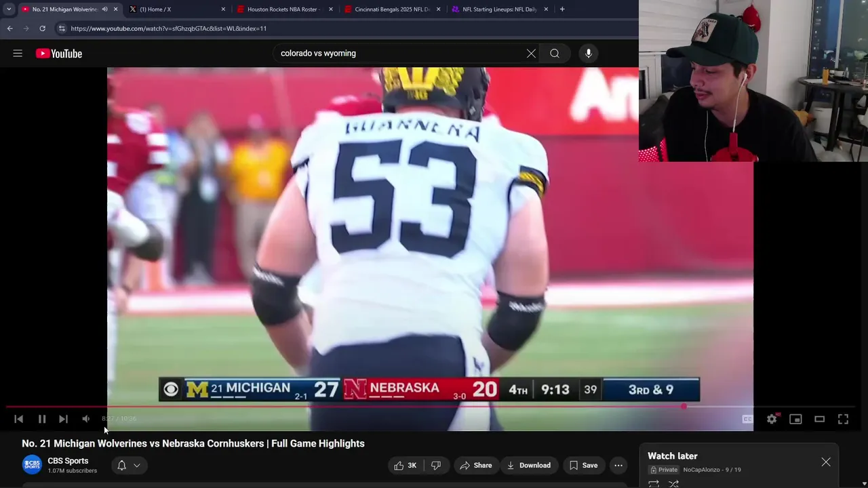The height and width of the screenshot is (488, 868).
Task: Open NoCapAlonzo playlist owner link
Action: 701,470
